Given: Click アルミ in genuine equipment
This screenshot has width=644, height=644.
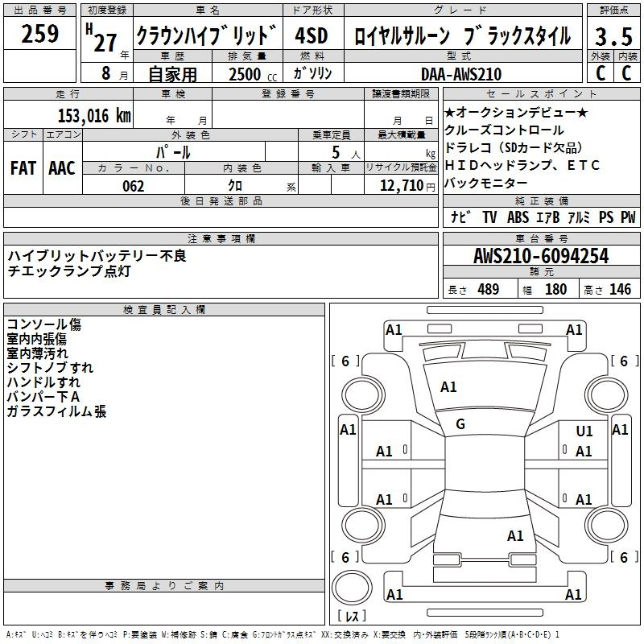Looking at the screenshot, I should [x=579, y=217].
